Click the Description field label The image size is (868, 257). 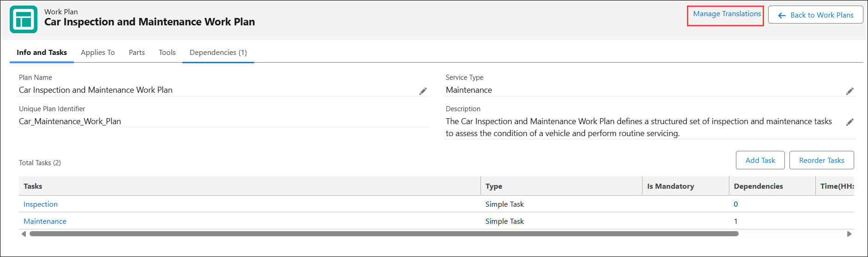pyautogui.click(x=463, y=109)
